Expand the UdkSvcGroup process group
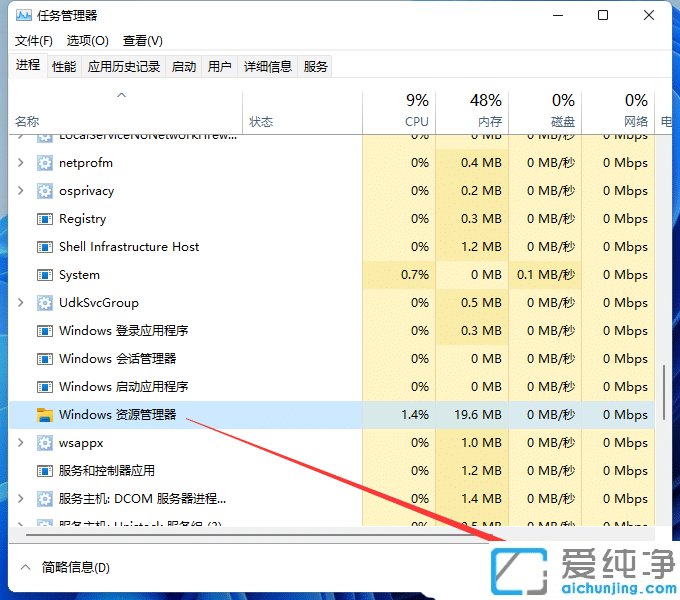The image size is (680, 600). coord(20,303)
